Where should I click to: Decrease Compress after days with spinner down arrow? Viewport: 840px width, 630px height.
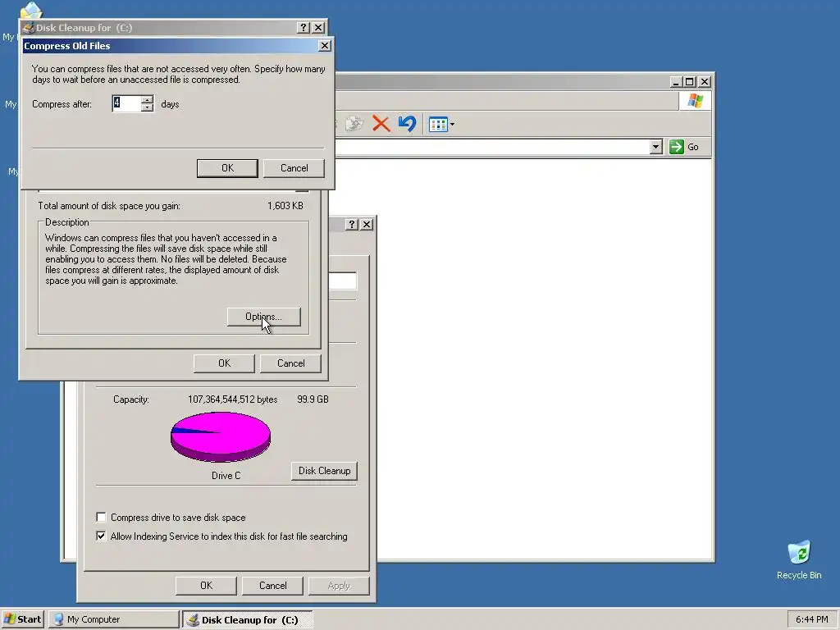[x=148, y=107]
